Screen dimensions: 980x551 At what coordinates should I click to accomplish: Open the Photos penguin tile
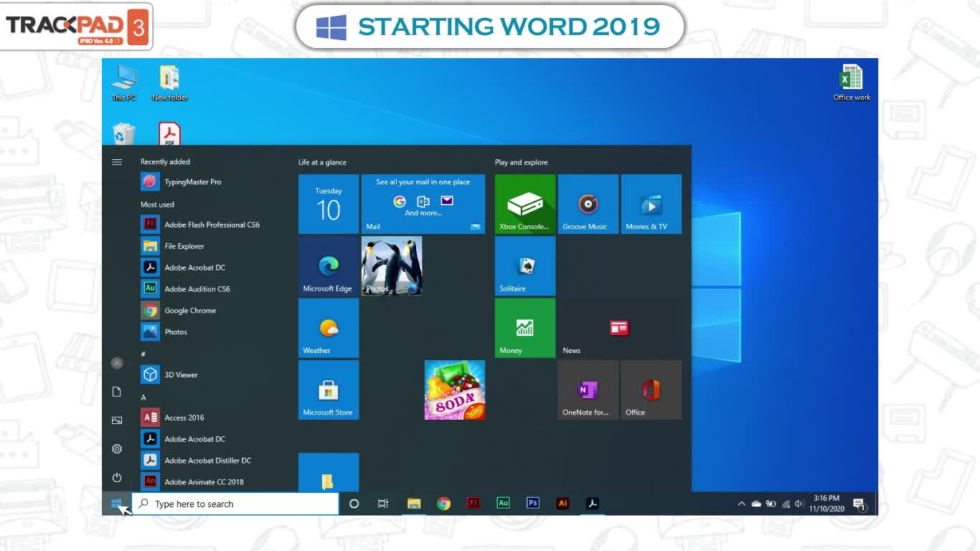(x=392, y=266)
